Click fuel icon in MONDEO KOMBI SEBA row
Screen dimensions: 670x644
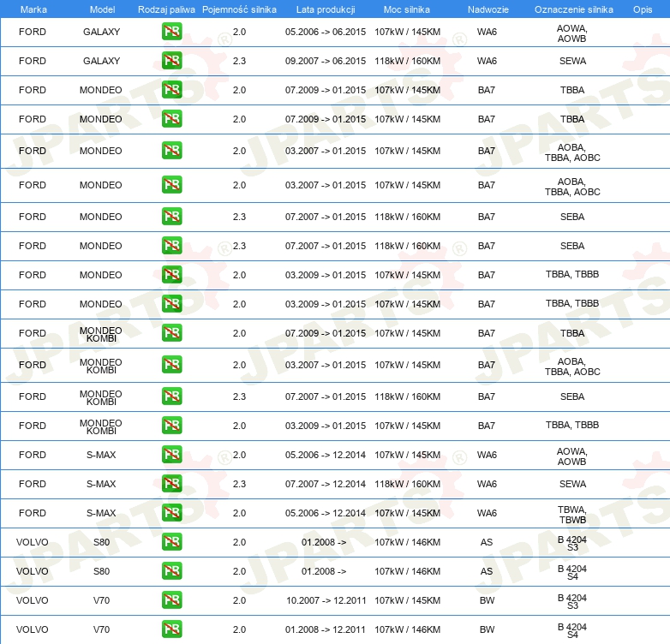171,396
